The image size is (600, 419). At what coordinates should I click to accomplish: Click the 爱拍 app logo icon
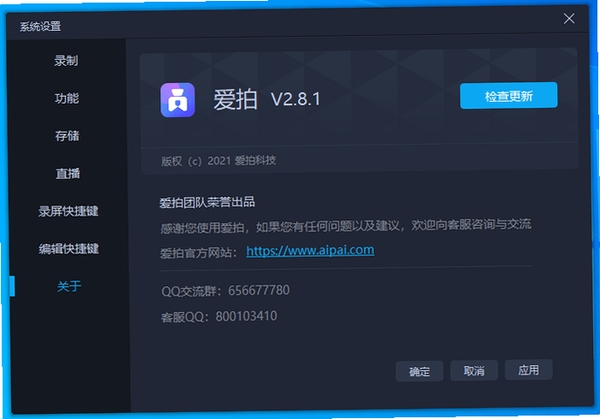tap(178, 100)
